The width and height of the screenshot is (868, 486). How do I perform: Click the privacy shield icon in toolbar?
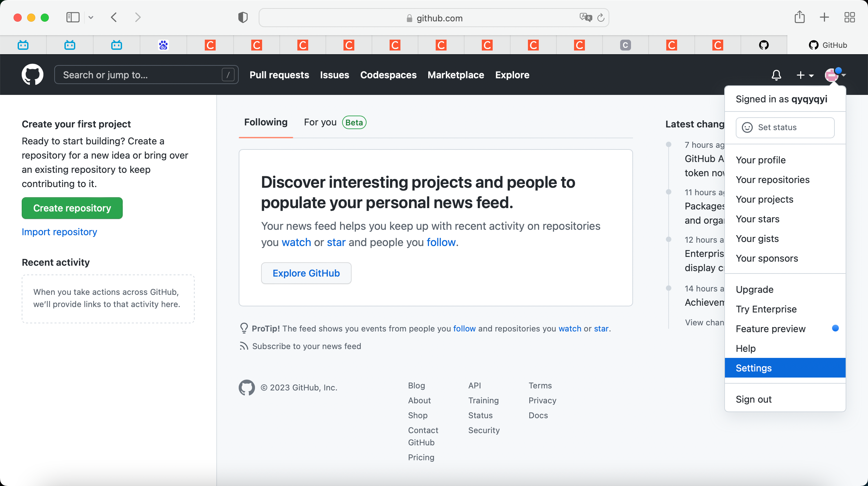[243, 17]
